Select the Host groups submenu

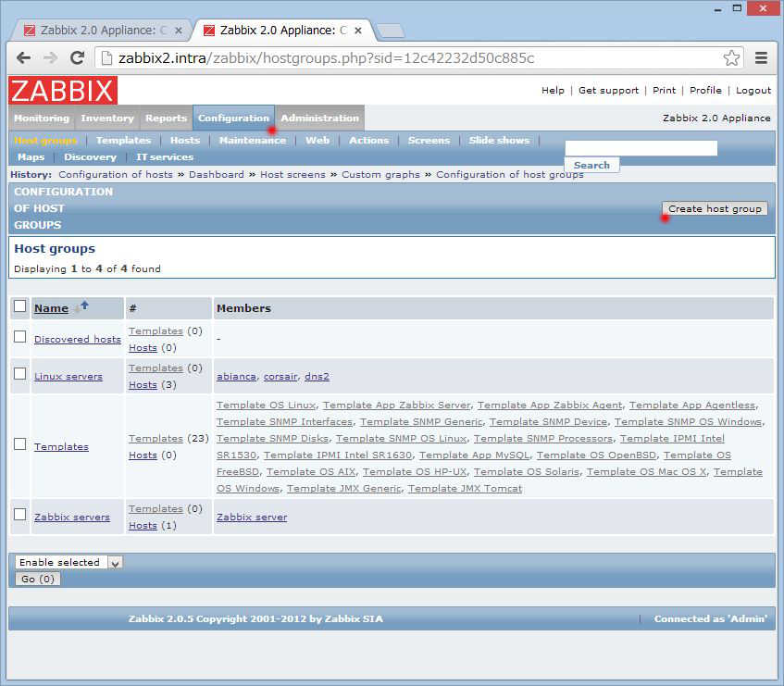pyautogui.click(x=45, y=141)
